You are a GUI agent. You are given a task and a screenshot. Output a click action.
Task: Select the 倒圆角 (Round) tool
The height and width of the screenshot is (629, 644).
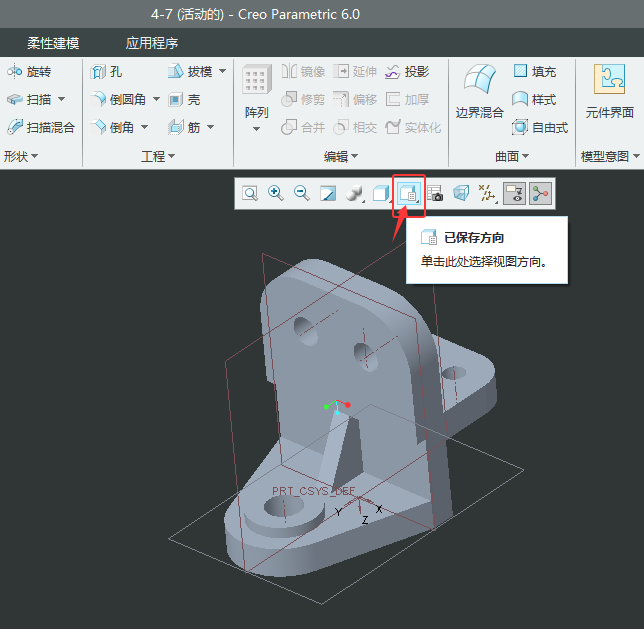[x=118, y=99]
